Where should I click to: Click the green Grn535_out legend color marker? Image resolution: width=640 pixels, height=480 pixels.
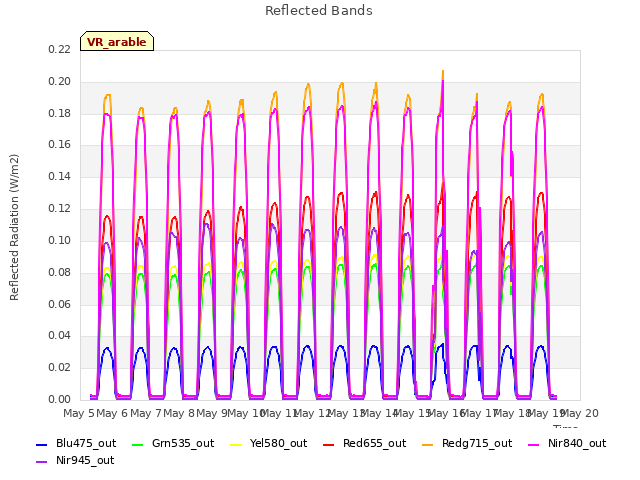[138, 444]
